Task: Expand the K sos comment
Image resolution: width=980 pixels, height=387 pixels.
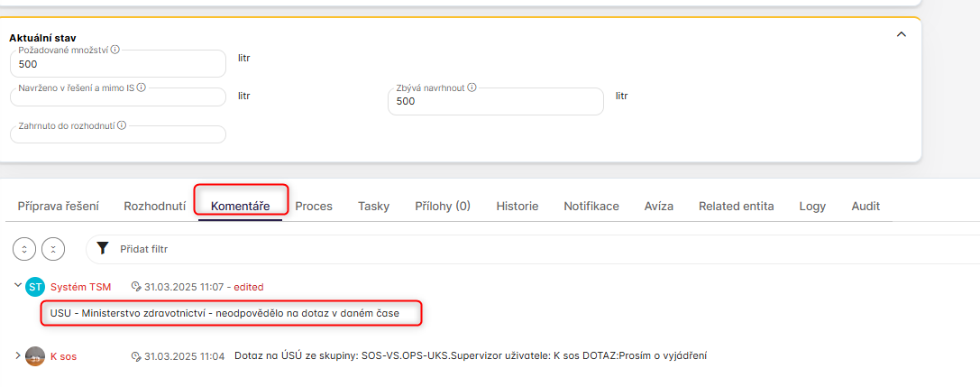Action: [17, 355]
